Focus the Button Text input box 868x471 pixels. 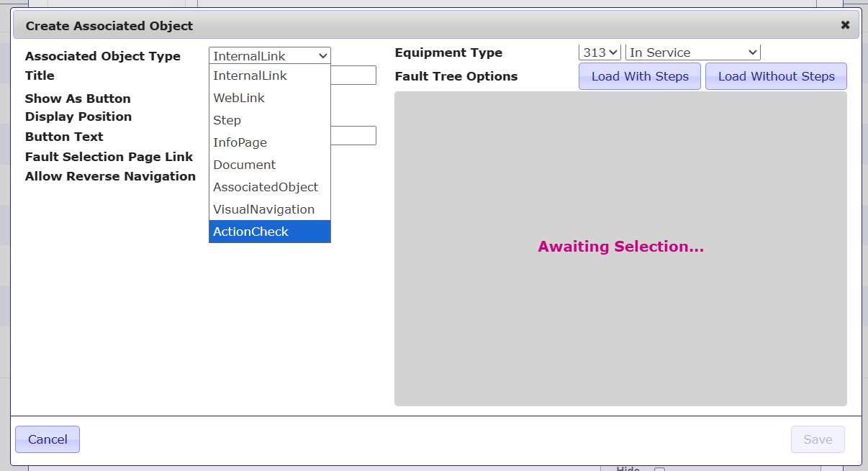tap(353, 136)
